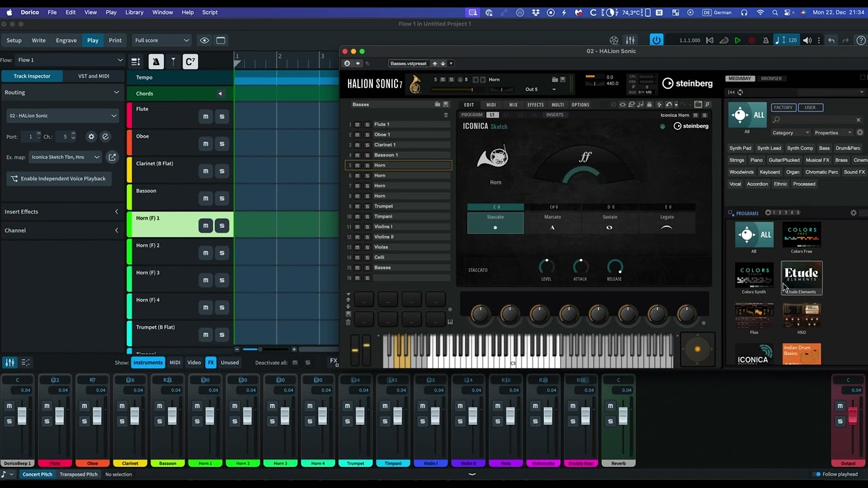Adjust the RELEASE knob
The height and width of the screenshot is (488, 868).
point(614,266)
